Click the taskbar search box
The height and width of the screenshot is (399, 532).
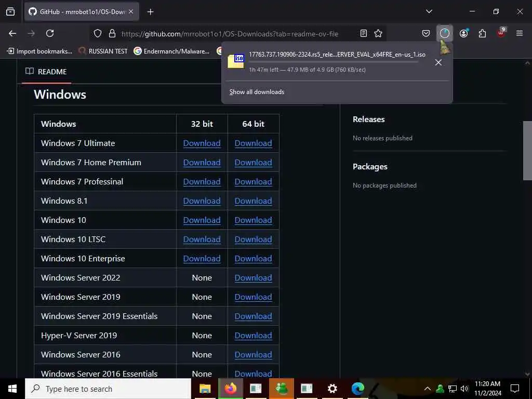point(108,389)
